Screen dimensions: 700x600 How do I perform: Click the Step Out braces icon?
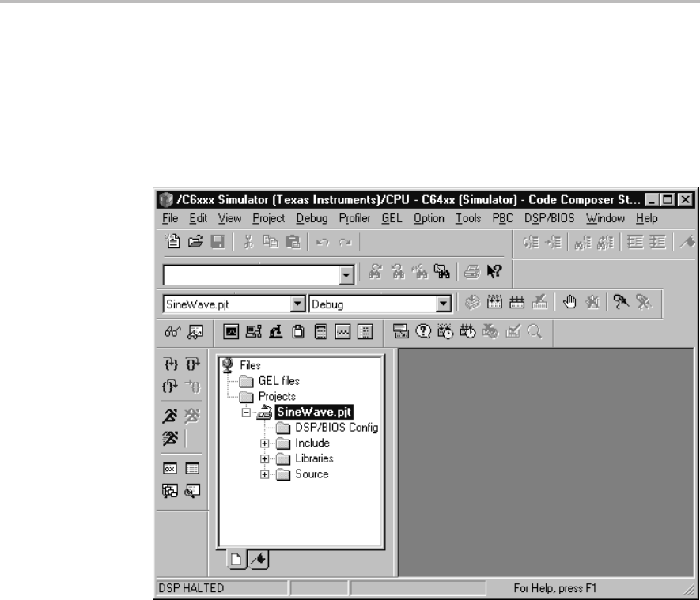pos(170,387)
